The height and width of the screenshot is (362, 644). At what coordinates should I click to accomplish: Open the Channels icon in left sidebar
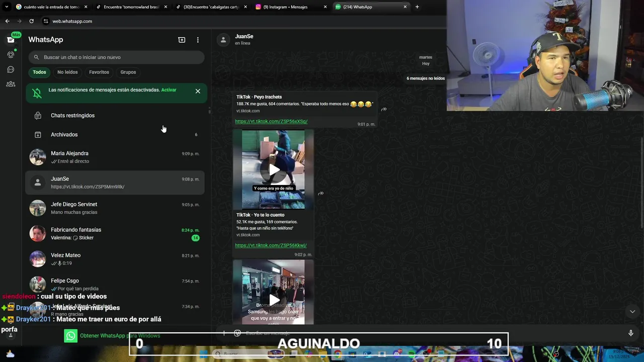coord(11,69)
